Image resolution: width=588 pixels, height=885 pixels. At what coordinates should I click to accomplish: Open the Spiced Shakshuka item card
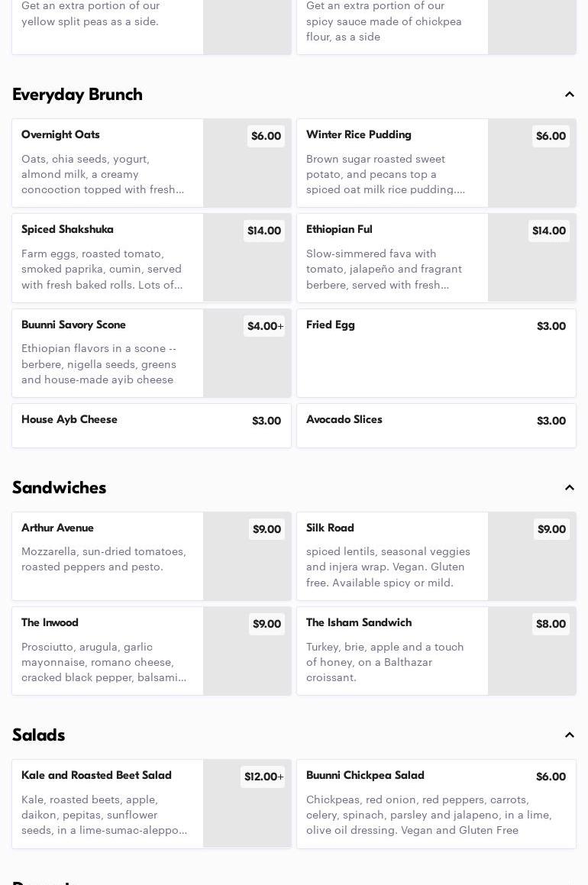[x=151, y=258]
